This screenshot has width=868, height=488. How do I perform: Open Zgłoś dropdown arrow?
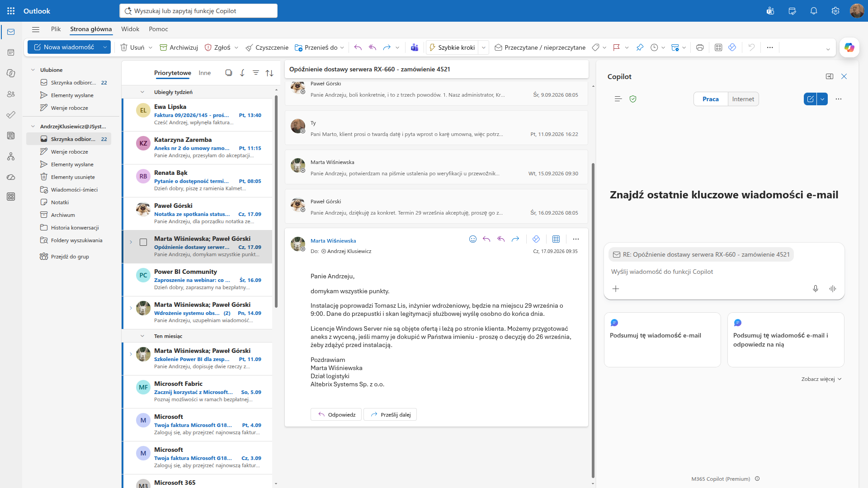click(236, 47)
